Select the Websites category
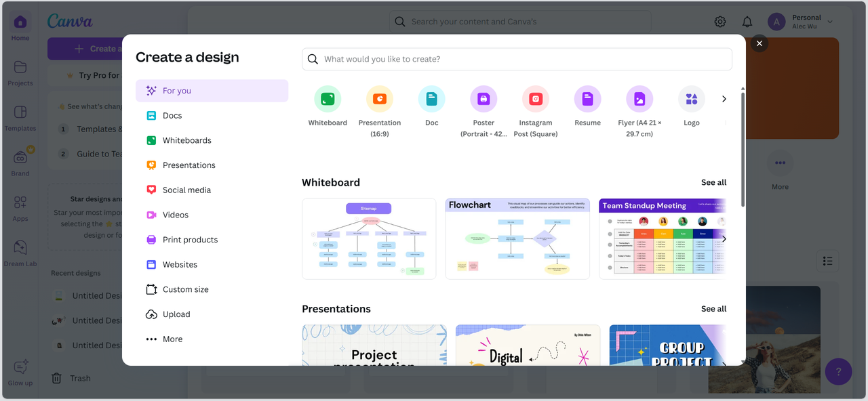 (212, 265)
